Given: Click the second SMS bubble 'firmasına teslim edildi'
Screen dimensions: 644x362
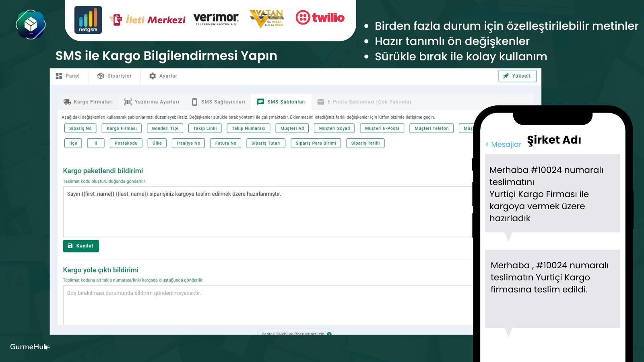Looking at the screenshot, I should point(553,289).
